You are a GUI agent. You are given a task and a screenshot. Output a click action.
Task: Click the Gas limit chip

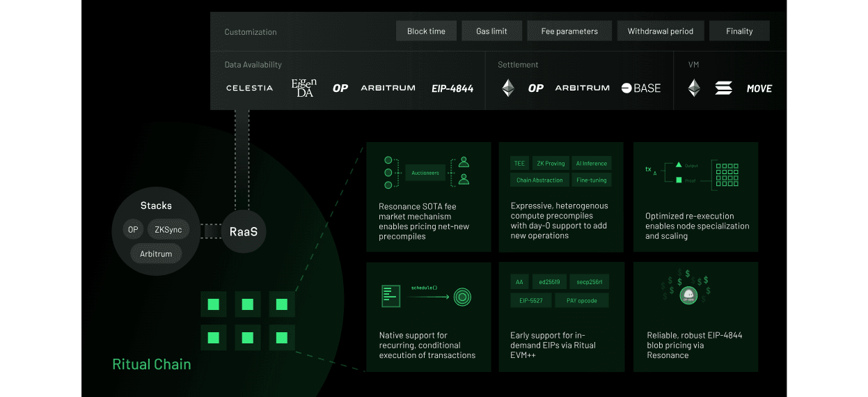[x=491, y=31]
